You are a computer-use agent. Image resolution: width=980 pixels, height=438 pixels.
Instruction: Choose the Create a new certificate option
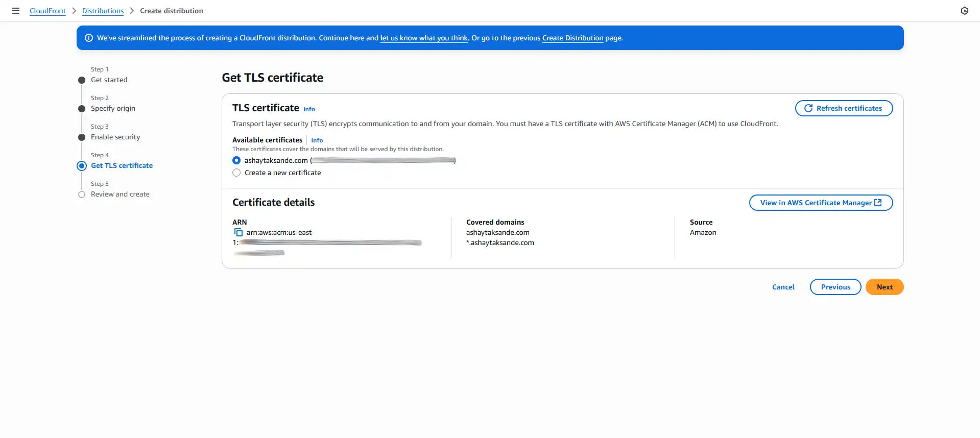click(236, 173)
